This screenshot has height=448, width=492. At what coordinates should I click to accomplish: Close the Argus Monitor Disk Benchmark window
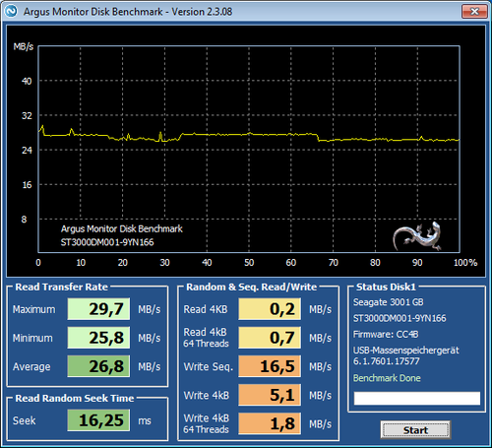point(474,12)
